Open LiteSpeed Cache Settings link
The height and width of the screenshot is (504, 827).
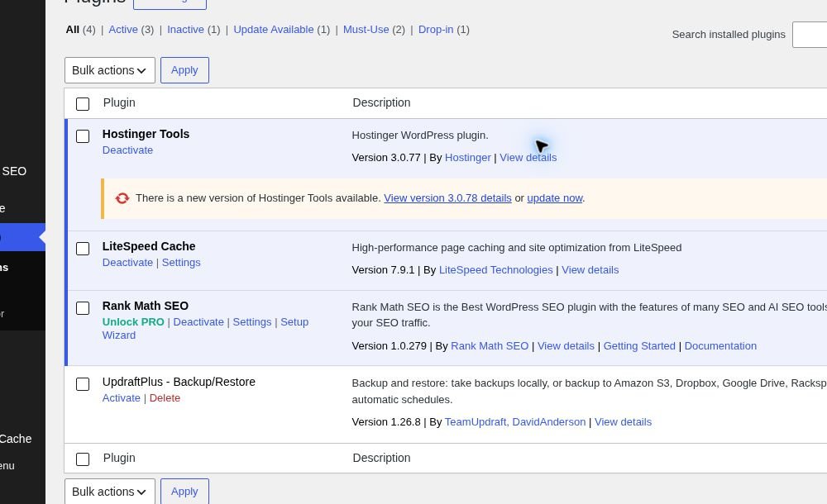tap(181, 263)
